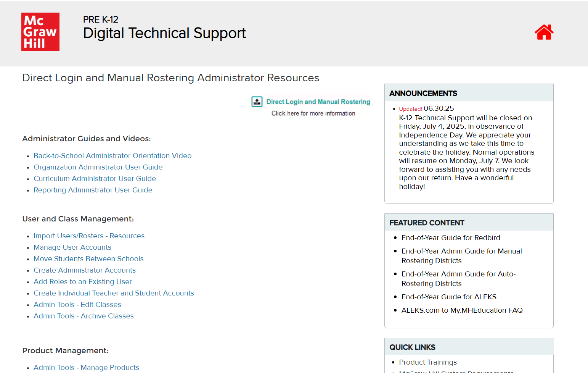The height and width of the screenshot is (373, 588).
Task: Open Reporting Administrator User Guide
Action: [x=93, y=190]
